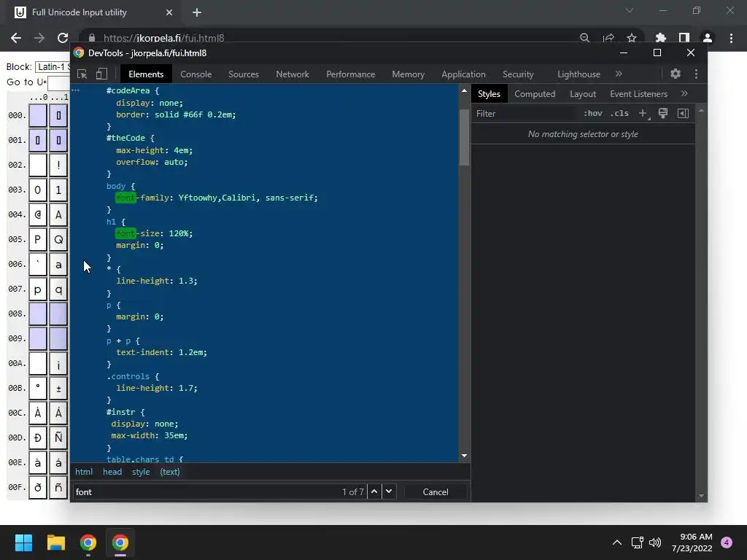Select head in the breadcrumb
This screenshot has height=560, width=747.
coord(112,472)
